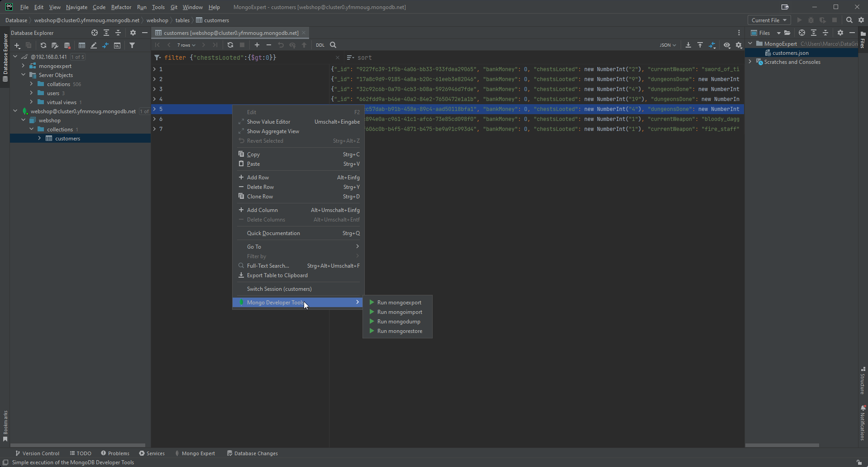Click the sort input field
The height and width of the screenshot is (467, 868).
point(543,58)
